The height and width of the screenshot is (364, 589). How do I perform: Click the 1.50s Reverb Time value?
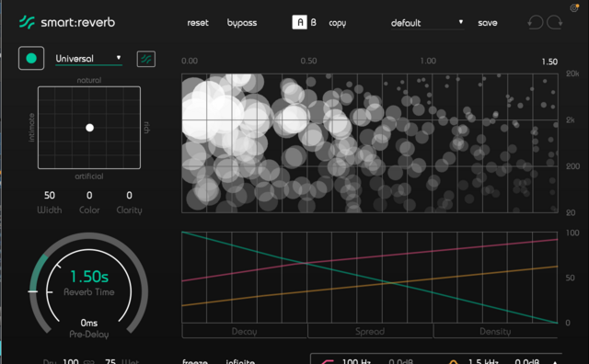pos(89,277)
